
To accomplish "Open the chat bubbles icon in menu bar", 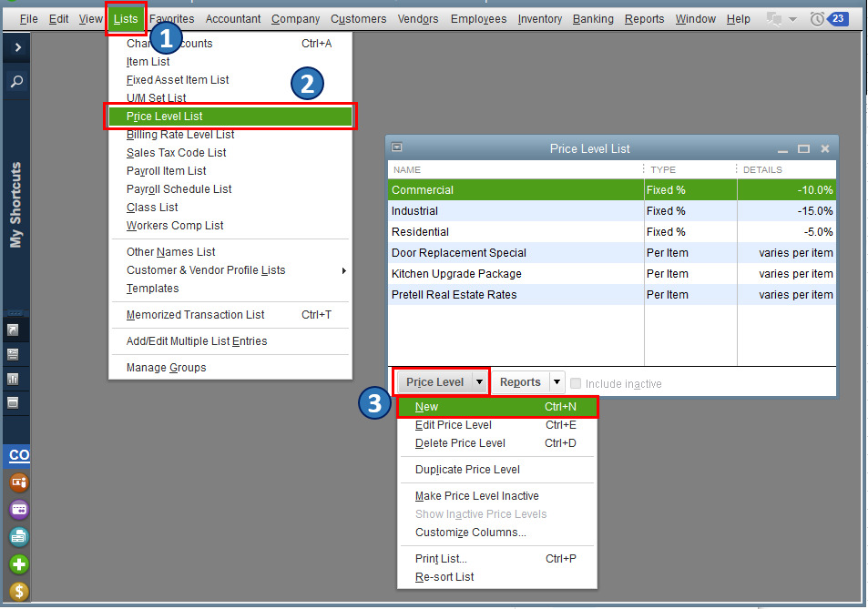I will [774, 19].
